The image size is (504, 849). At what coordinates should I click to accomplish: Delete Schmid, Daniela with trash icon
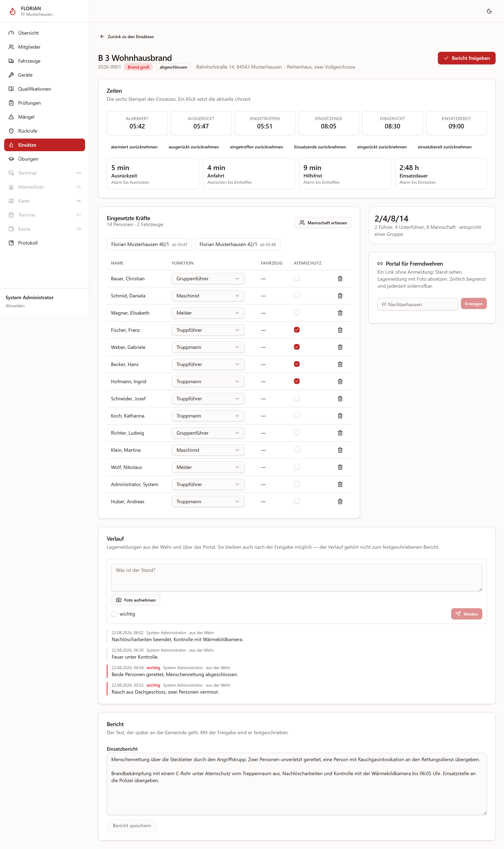pos(340,296)
